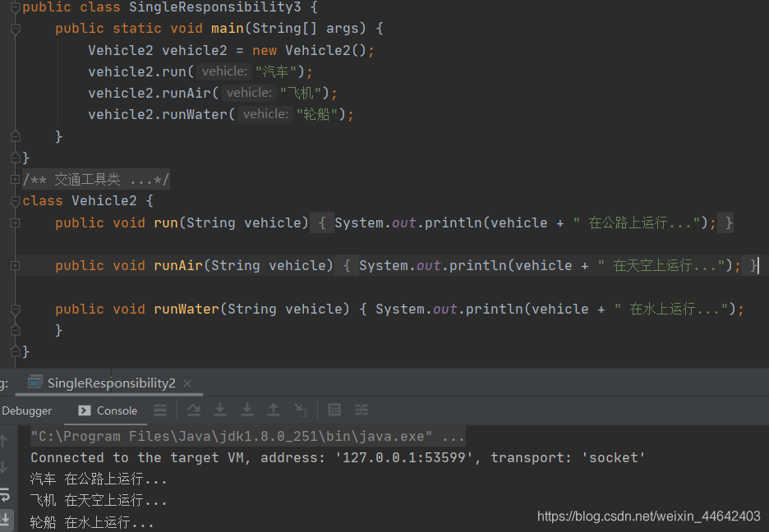Screen dimensions: 769x532
Task: Collapse the SingleResponsibility3 class fold marker
Action: pyautogui.click(x=16, y=8)
